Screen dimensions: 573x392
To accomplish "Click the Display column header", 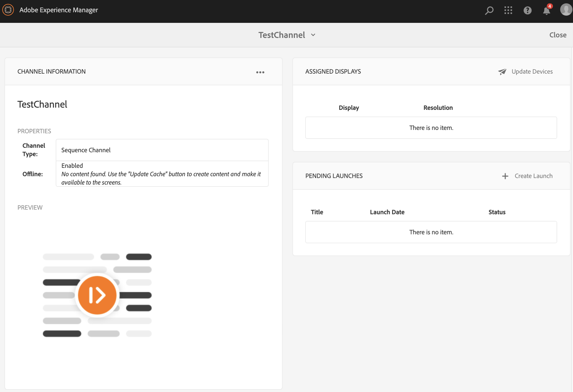I will [x=349, y=108].
